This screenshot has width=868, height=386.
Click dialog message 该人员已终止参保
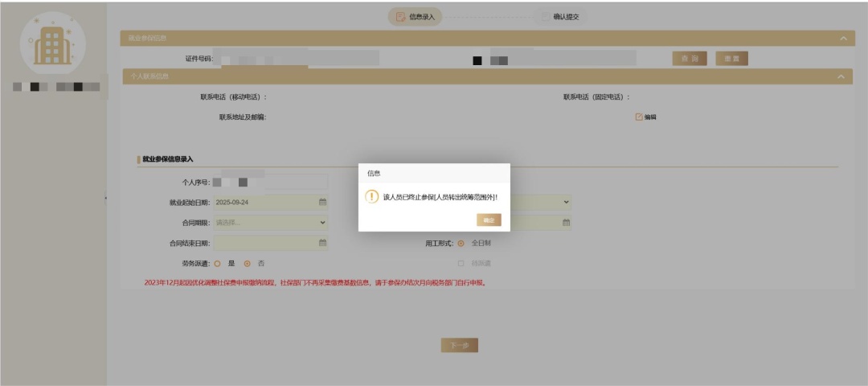[x=440, y=197]
